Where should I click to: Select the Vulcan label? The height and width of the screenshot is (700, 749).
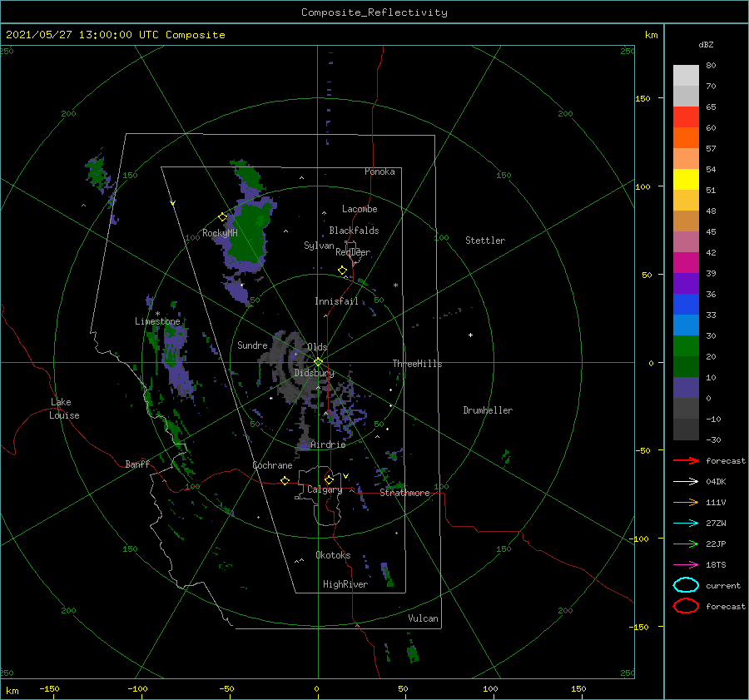click(x=424, y=618)
